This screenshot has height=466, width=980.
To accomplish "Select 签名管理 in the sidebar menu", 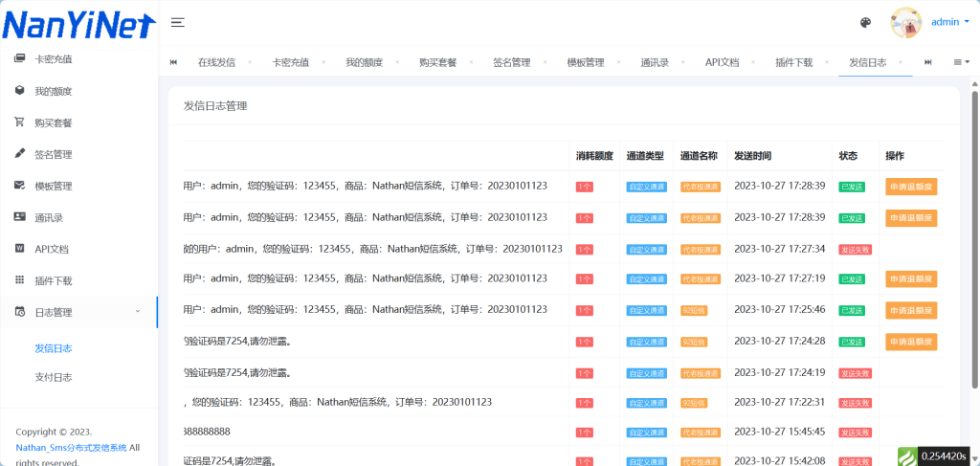I will point(54,154).
